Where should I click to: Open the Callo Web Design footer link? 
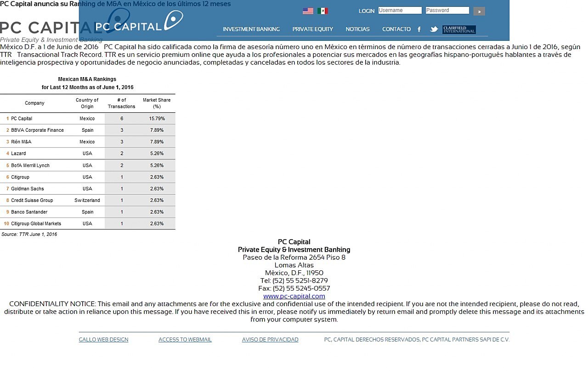coord(103,340)
